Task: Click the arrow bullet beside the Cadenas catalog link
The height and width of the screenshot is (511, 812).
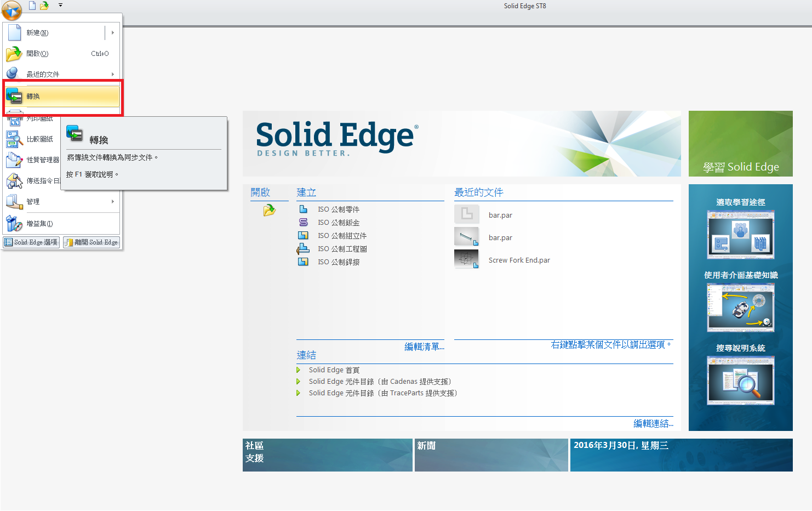Action: coord(299,382)
